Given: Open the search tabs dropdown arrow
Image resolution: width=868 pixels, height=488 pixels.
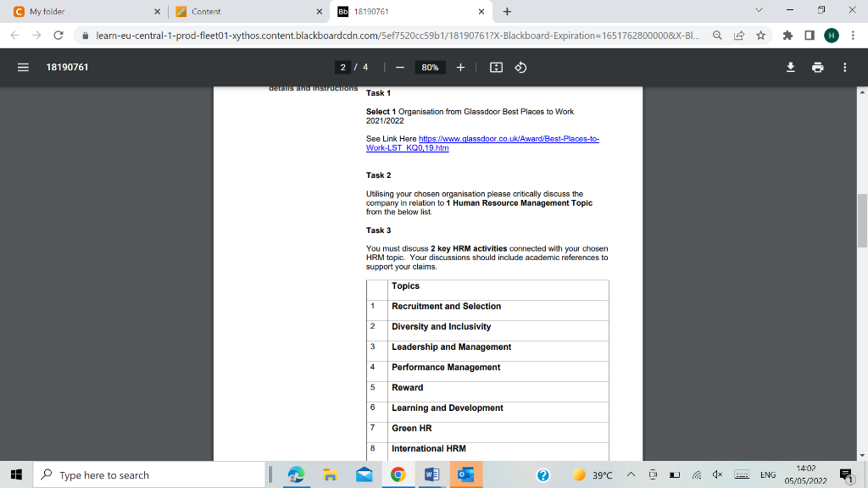Looking at the screenshot, I should pos(759,10).
